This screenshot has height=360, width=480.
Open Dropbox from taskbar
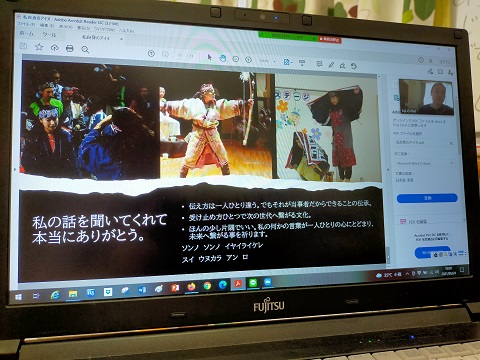107,292
